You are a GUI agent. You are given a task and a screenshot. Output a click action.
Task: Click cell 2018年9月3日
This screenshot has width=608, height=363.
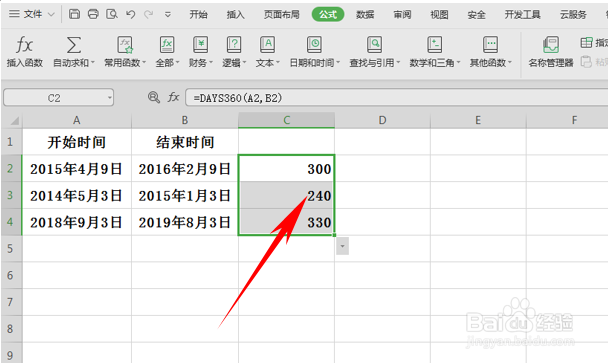[77, 222]
